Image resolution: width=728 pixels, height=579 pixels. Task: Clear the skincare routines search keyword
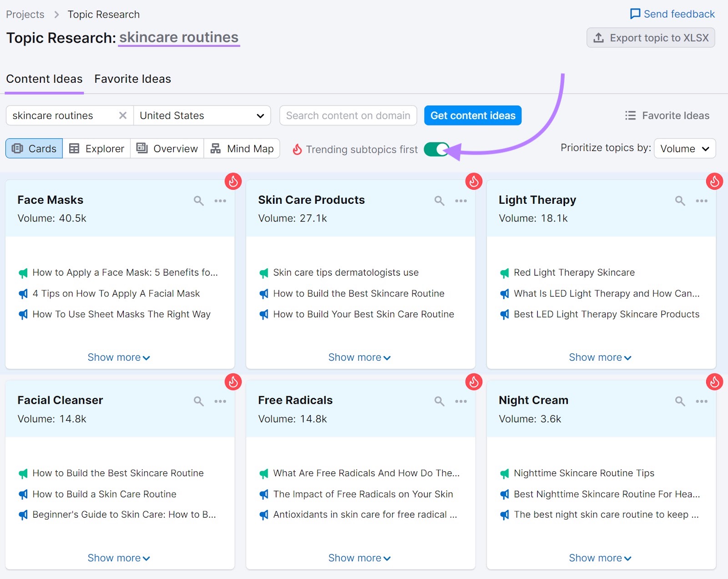pos(122,115)
